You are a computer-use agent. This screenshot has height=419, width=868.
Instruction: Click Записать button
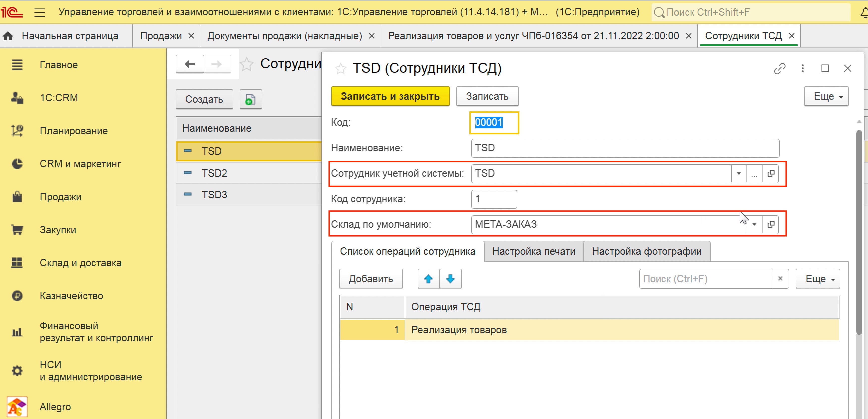[x=487, y=96]
